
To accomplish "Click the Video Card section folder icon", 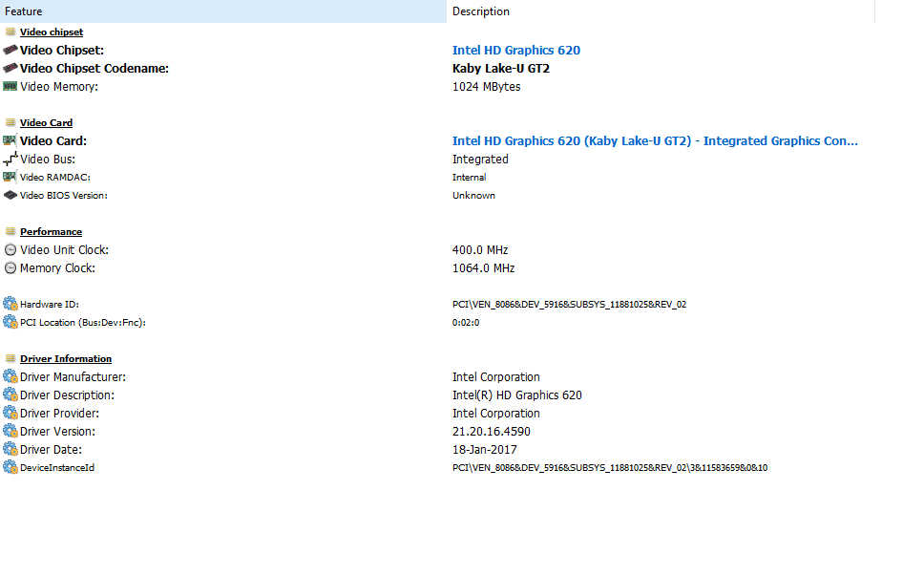I will (10, 122).
